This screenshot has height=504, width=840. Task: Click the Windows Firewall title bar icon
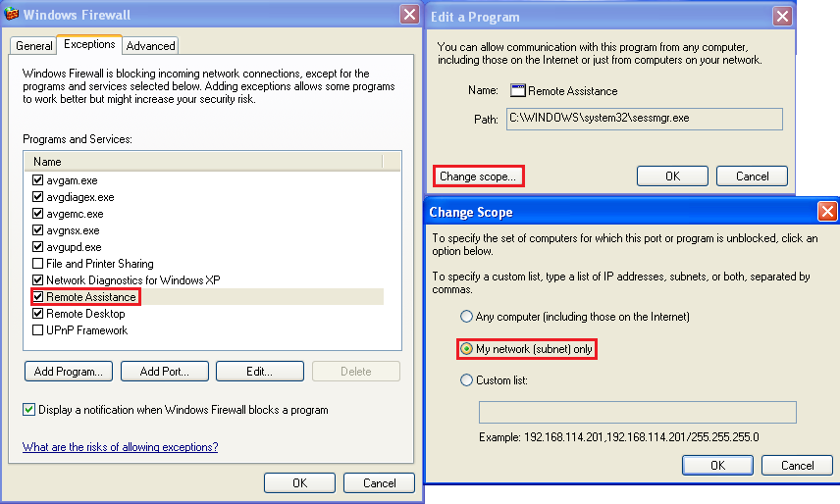pyautogui.click(x=11, y=14)
